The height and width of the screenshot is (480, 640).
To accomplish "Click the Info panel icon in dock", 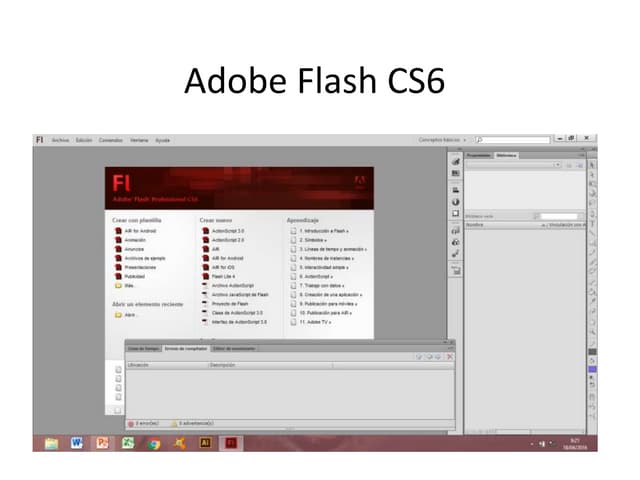I will click(x=455, y=201).
